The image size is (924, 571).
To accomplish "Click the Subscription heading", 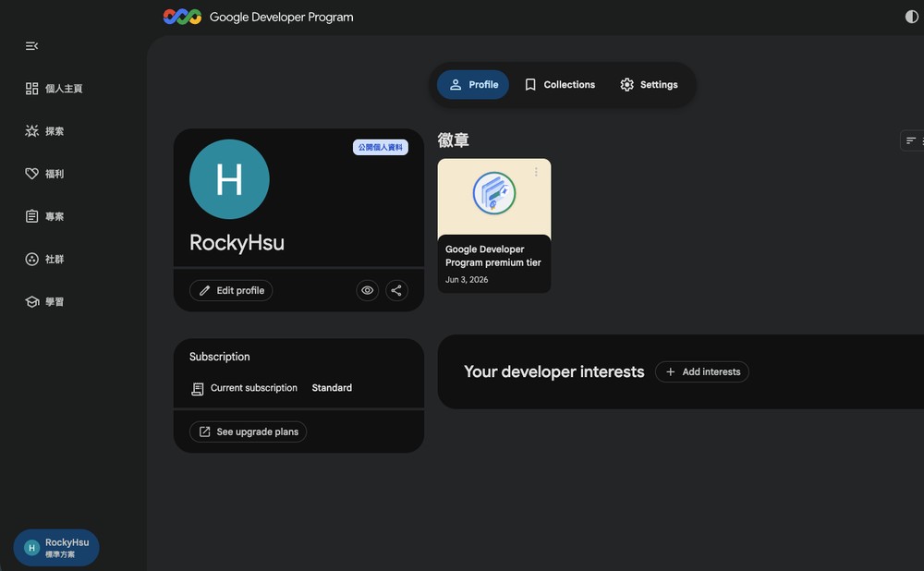I will (219, 357).
